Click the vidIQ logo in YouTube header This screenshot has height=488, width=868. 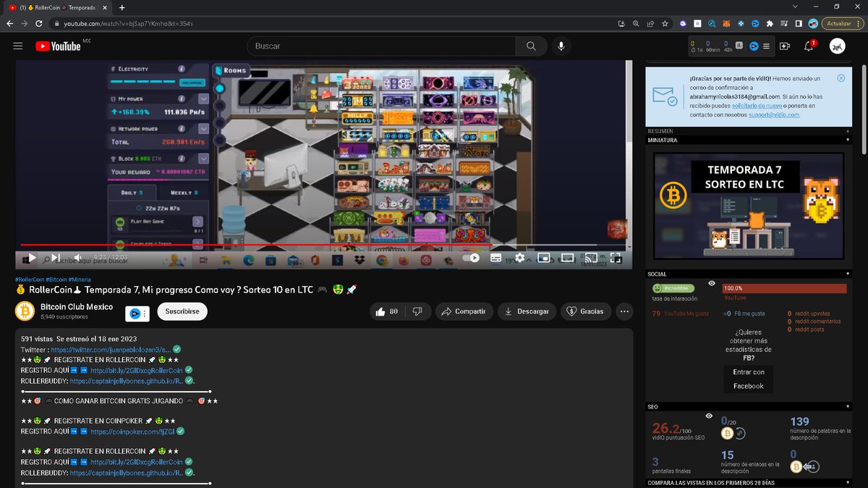coord(753,46)
